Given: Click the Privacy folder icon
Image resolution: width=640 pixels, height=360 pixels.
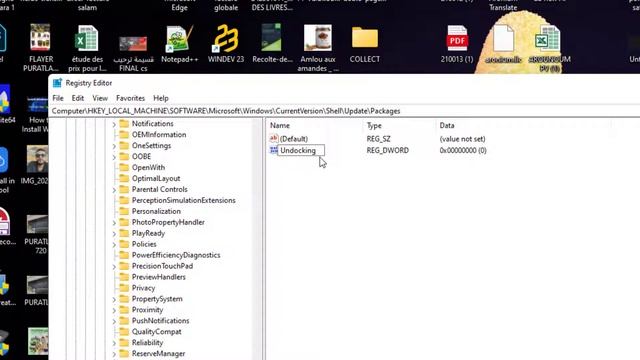Looking at the screenshot, I should pos(124,288).
